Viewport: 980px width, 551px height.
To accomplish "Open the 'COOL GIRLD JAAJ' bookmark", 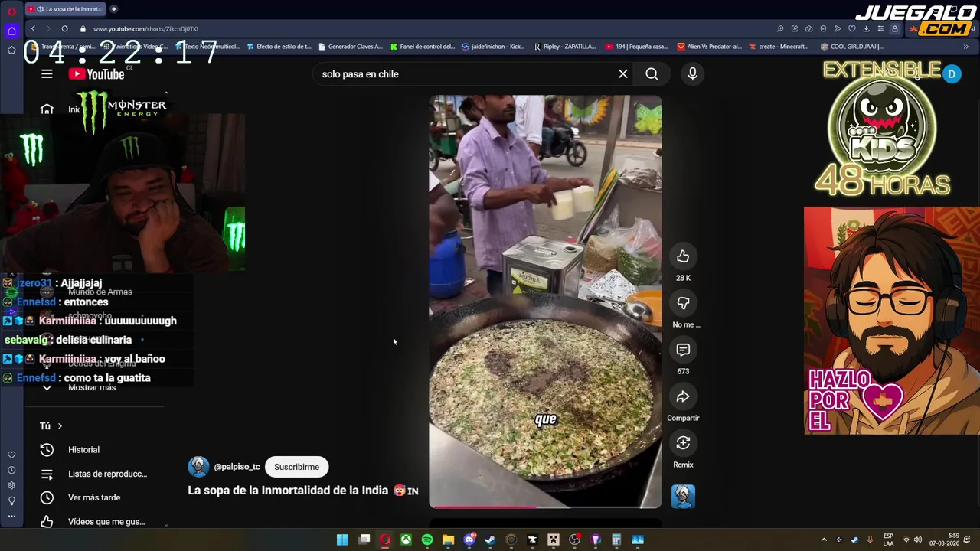I will coord(851,47).
